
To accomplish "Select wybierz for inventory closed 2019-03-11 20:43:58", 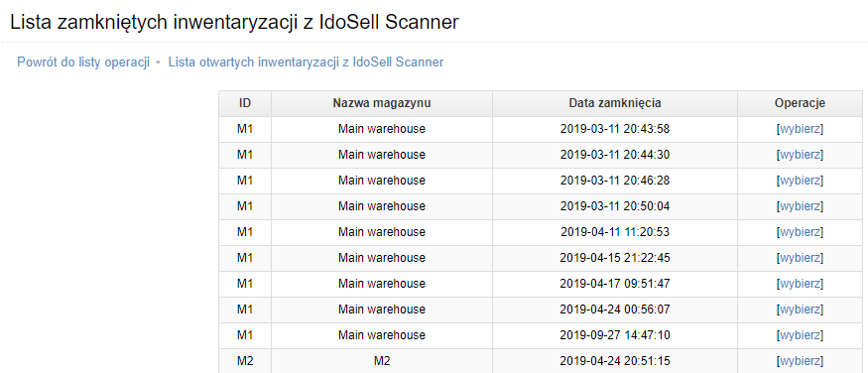I will click(x=800, y=129).
